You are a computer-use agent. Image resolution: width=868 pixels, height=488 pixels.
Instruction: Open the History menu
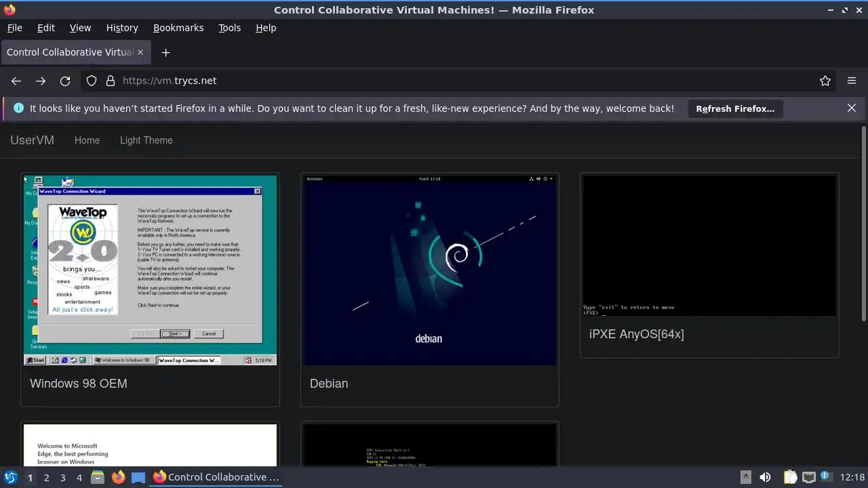122,28
